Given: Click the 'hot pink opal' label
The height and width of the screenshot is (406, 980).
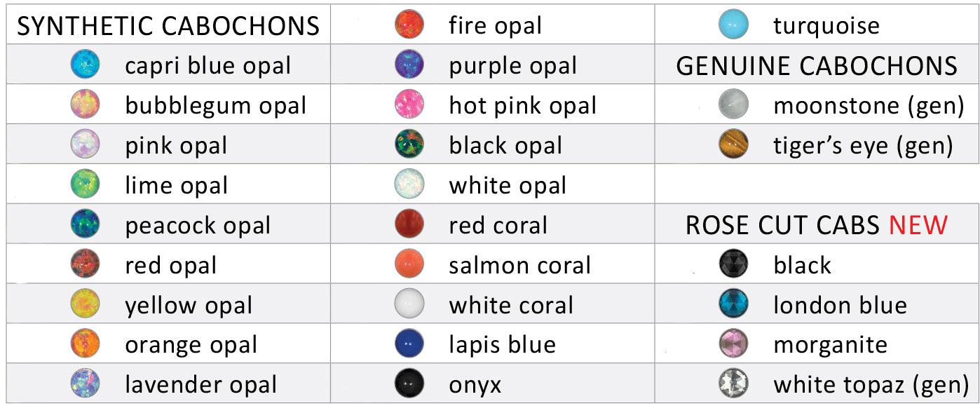Looking at the screenshot, I should click(522, 106).
